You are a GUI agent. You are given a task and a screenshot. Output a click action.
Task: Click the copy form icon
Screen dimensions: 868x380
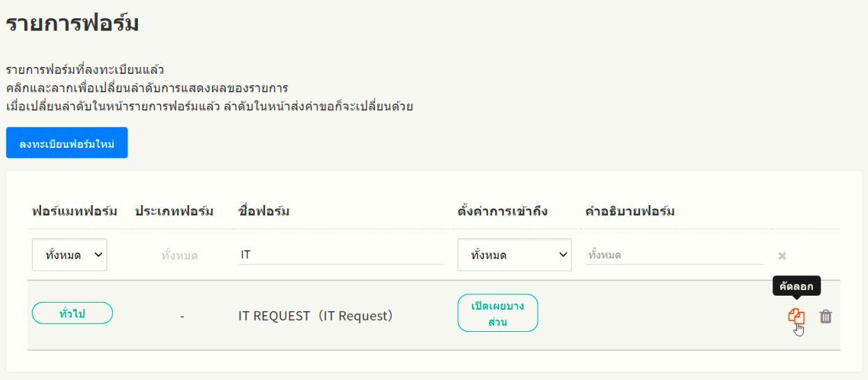click(x=796, y=316)
